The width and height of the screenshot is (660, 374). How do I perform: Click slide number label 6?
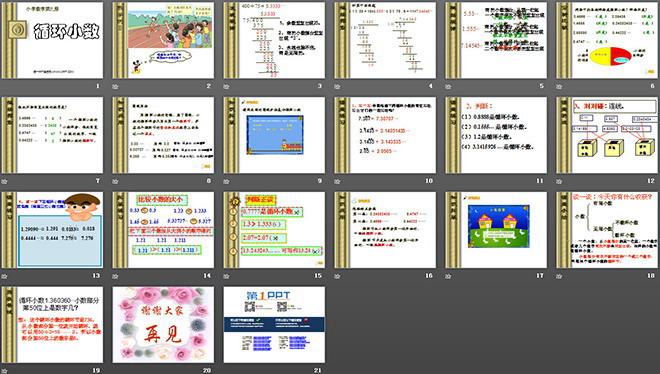(652, 86)
